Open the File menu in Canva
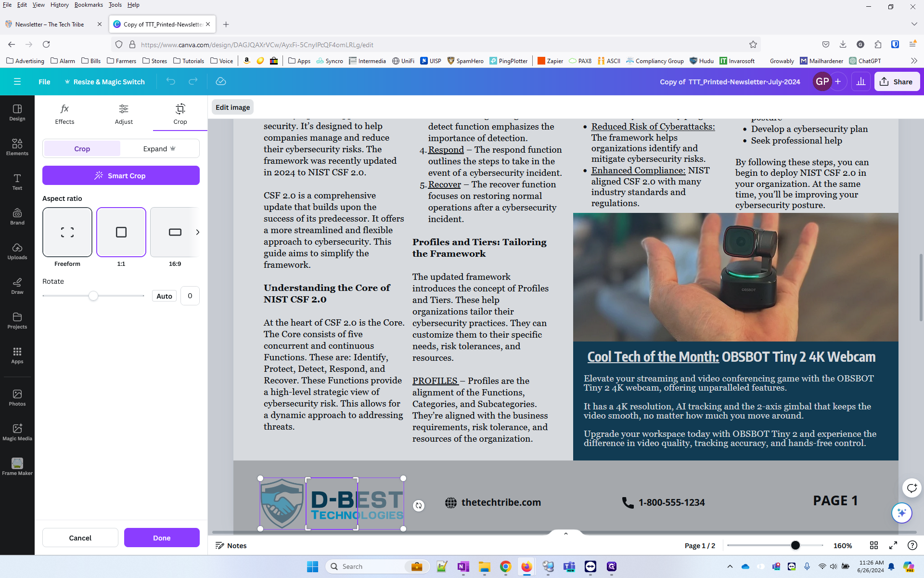Viewport: 924px width, 578px height. click(x=44, y=81)
